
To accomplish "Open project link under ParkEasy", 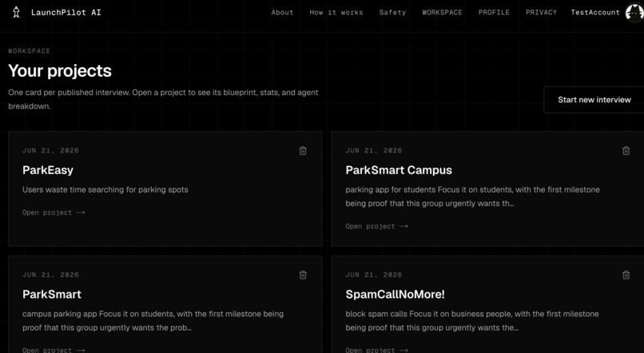I will coord(54,212).
